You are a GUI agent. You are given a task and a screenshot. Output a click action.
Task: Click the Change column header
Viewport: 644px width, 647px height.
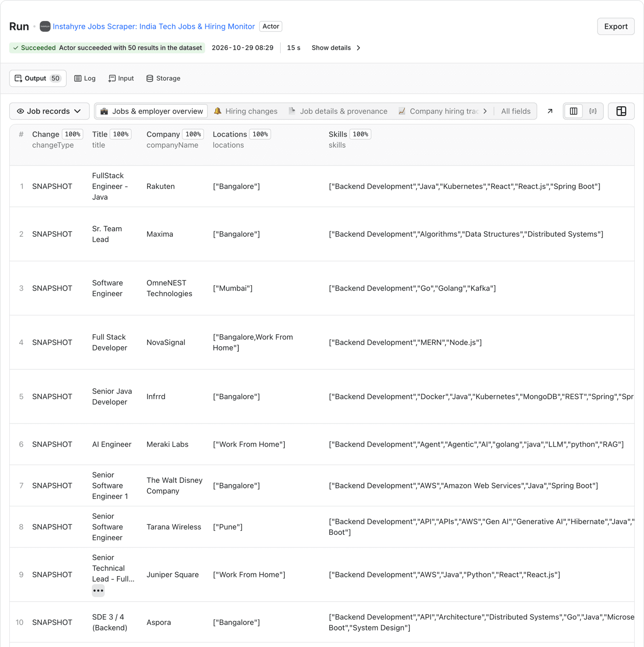[46, 134]
